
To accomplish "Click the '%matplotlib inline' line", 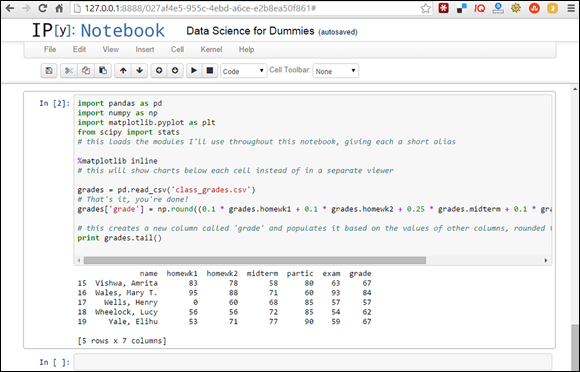I will tap(118, 161).
